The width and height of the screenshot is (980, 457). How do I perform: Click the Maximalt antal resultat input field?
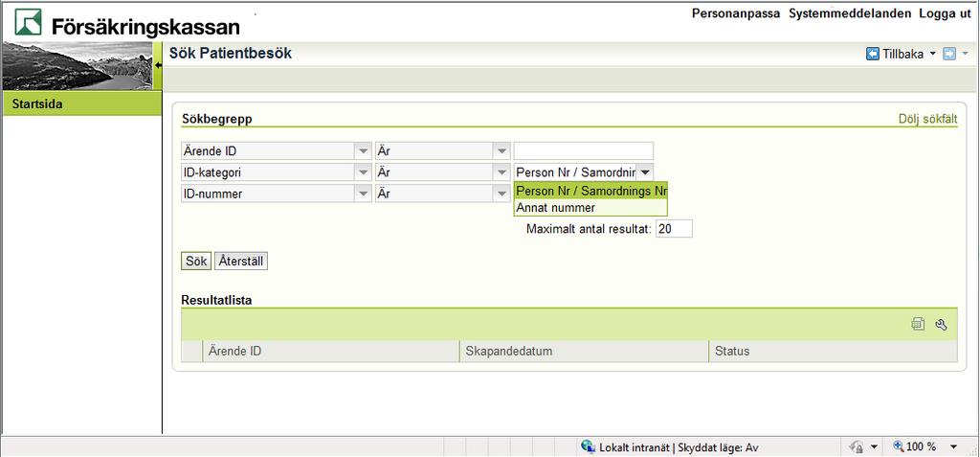pos(674,228)
